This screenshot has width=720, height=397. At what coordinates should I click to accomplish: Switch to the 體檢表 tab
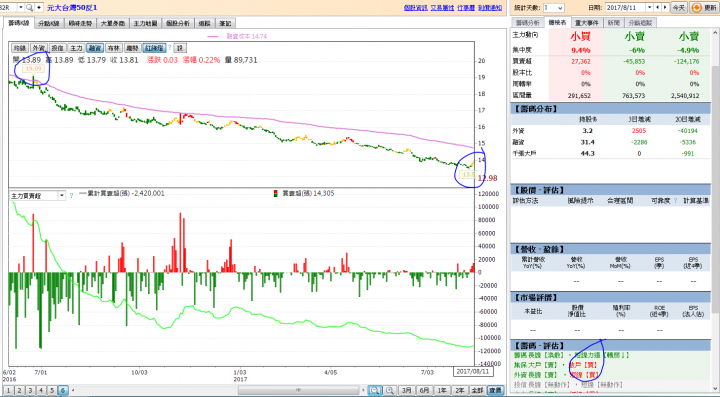click(557, 22)
